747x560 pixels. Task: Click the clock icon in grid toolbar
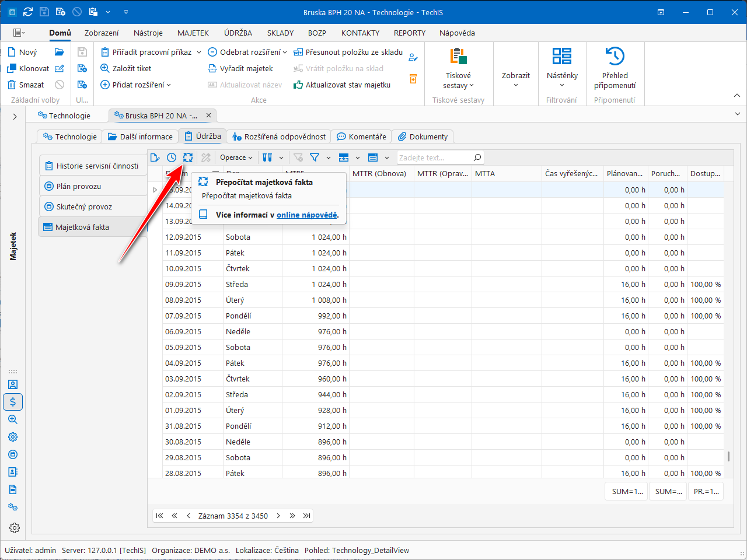pyautogui.click(x=172, y=157)
